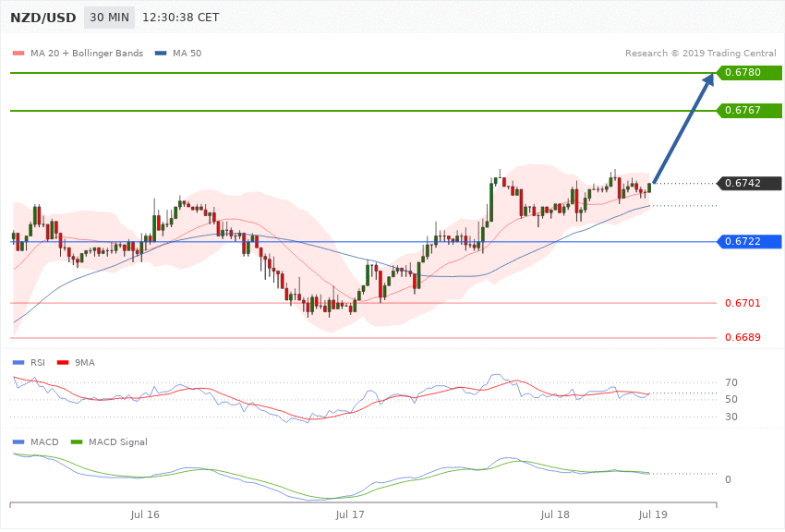This screenshot has width=785, height=532.
Task: Click the Jul 17 date label
Action: click(x=350, y=514)
